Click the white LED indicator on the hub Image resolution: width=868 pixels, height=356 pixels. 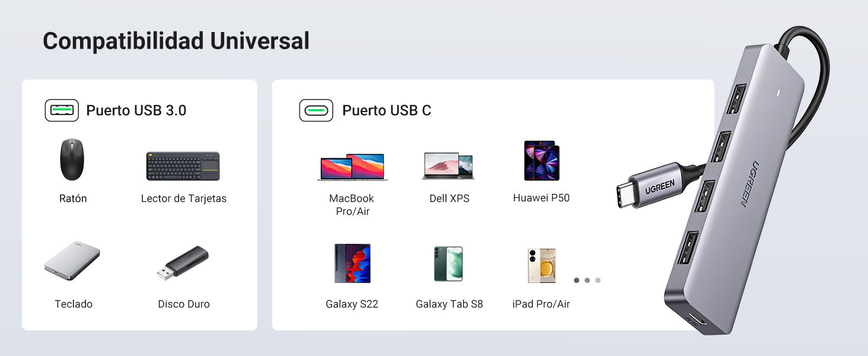tap(778, 93)
